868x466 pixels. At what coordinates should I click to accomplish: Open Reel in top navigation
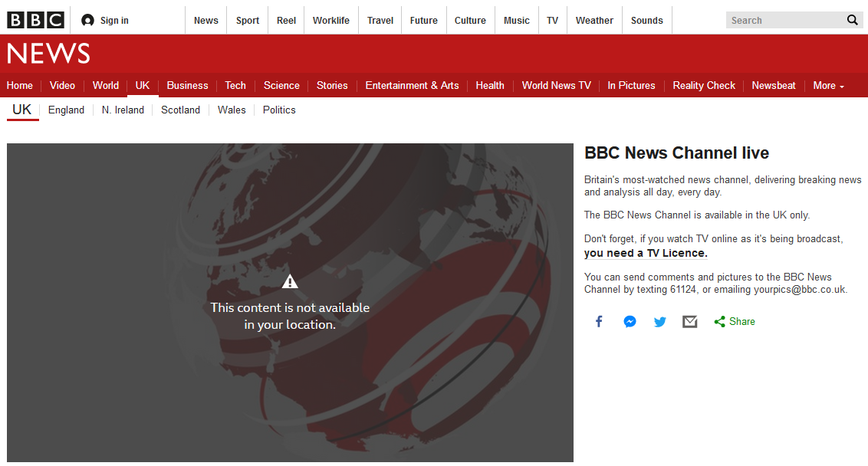click(286, 21)
